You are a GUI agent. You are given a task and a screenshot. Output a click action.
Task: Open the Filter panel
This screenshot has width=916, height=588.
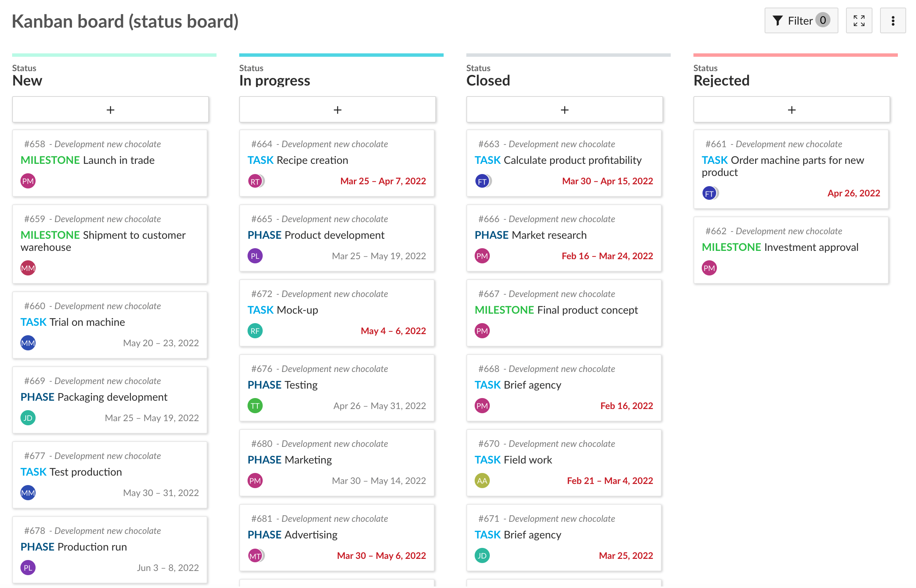point(801,20)
